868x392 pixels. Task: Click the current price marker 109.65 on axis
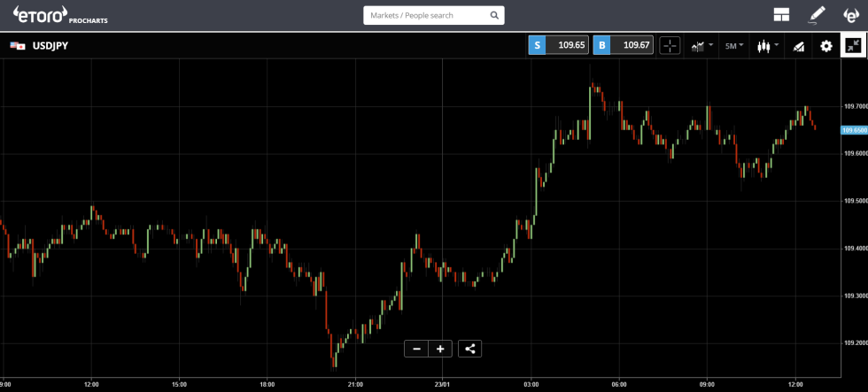point(854,130)
